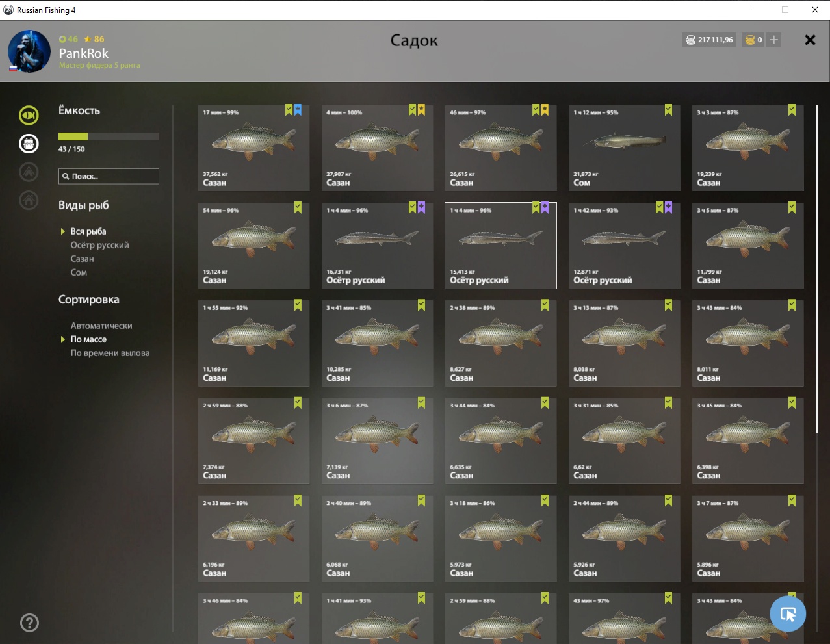Click the vertical scrollbar of fish grid
The image size is (830, 644).
click(816, 269)
